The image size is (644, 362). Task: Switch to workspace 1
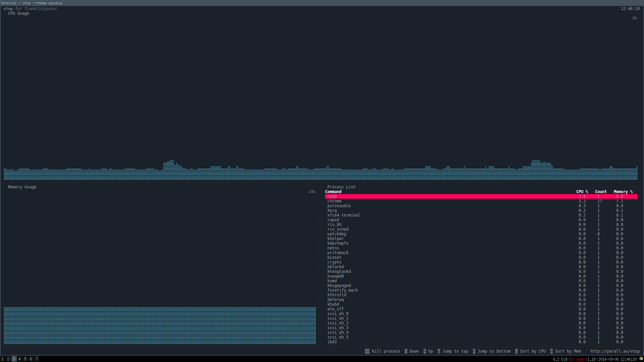(x=2, y=359)
